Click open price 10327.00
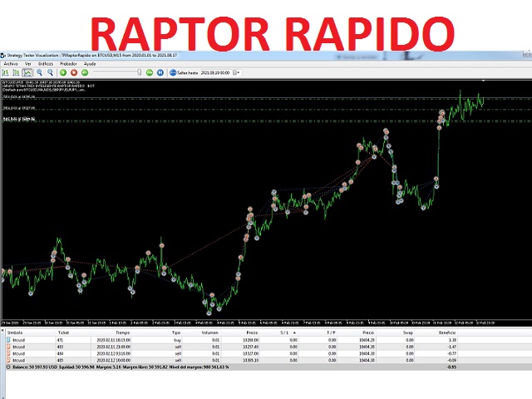The width and height of the screenshot is (532, 399). (251, 353)
